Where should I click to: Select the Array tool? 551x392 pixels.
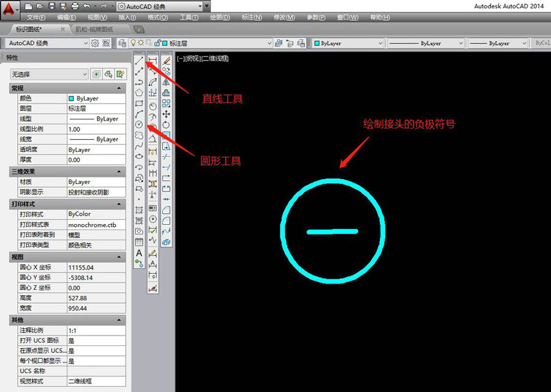tap(166, 104)
